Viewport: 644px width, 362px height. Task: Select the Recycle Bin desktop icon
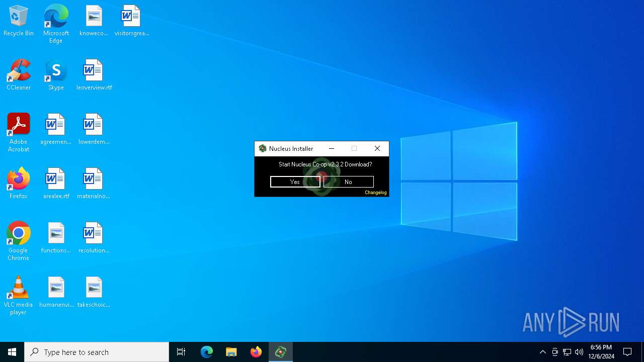pos(19,21)
